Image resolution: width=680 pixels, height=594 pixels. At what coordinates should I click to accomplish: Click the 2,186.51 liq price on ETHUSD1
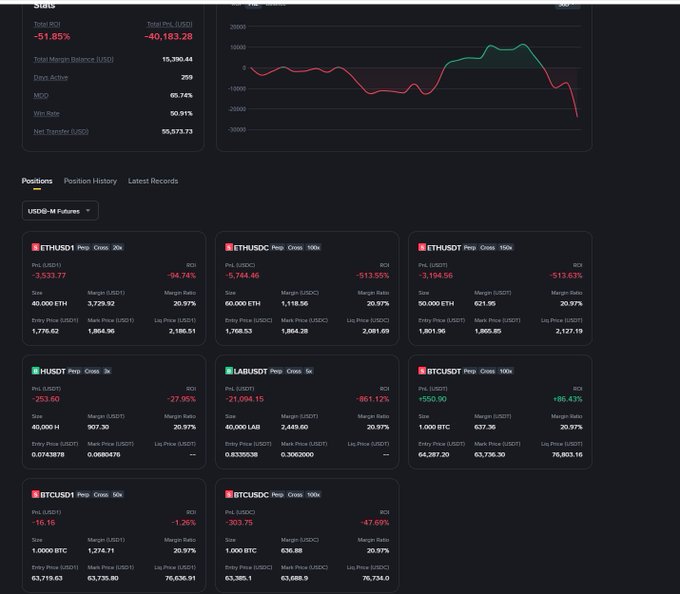(x=182, y=331)
